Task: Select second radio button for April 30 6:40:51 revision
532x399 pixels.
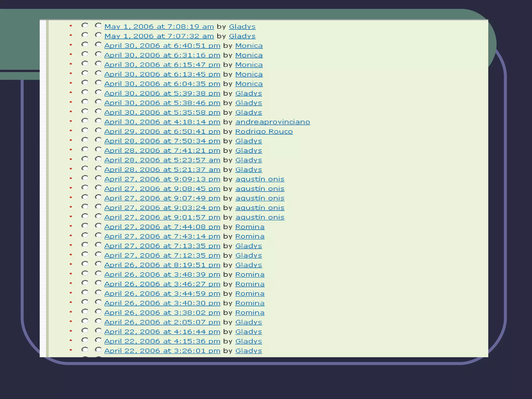Action: point(98,44)
